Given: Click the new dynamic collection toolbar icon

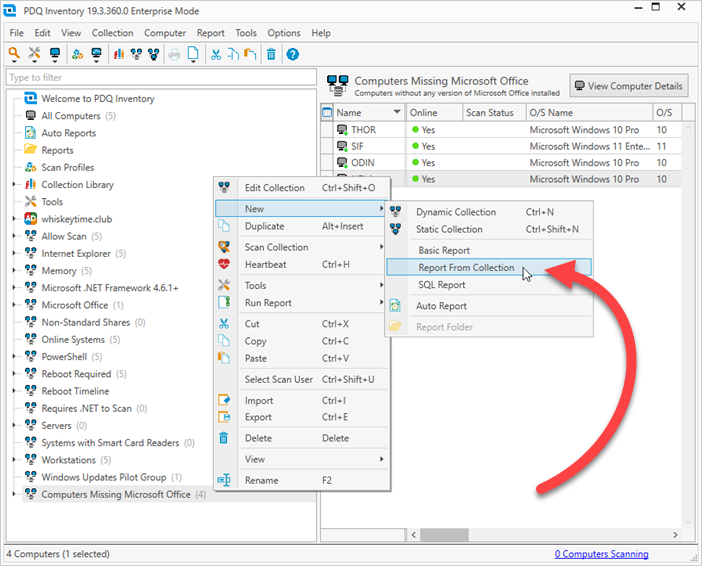Looking at the screenshot, I should click(x=137, y=55).
